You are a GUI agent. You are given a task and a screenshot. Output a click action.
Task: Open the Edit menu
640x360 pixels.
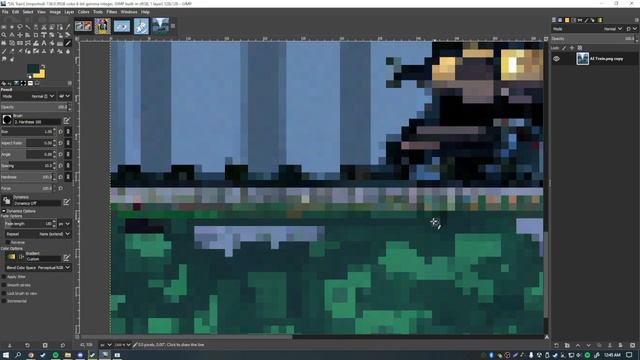[x=16, y=12]
